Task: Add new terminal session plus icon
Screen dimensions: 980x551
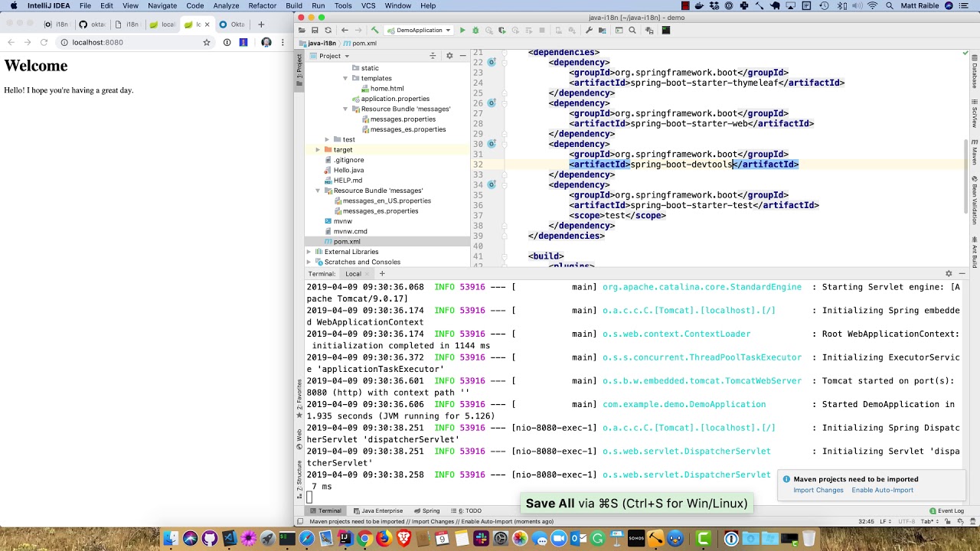Action: point(382,274)
